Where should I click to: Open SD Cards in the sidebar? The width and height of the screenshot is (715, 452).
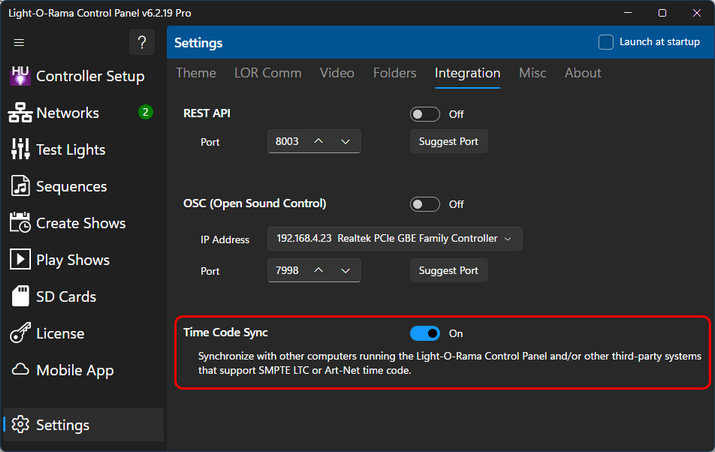pos(66,297)
